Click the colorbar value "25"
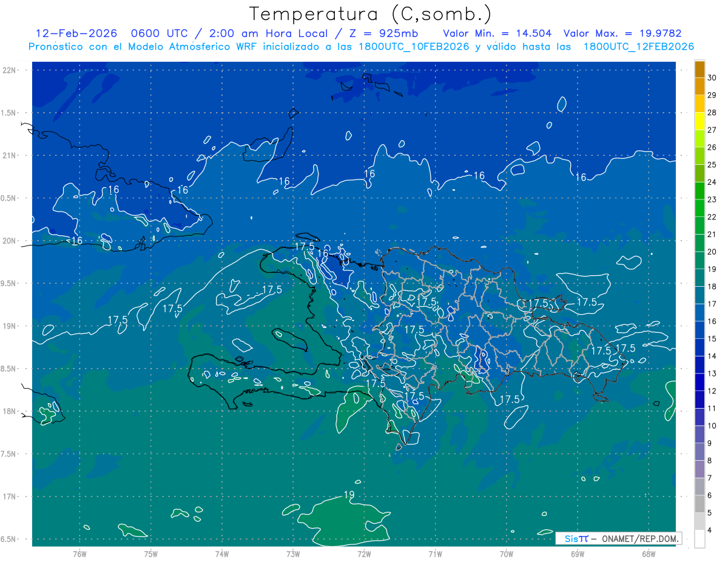Image resolution: width=728 pixels, height=562 pixels. [712, 165]
